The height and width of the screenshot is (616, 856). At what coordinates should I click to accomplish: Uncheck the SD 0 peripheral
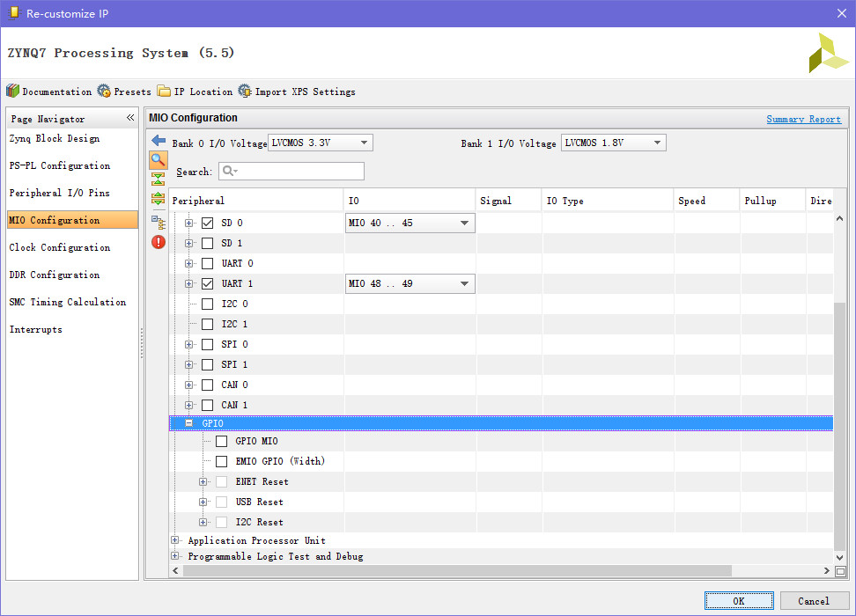pos(207,223)
